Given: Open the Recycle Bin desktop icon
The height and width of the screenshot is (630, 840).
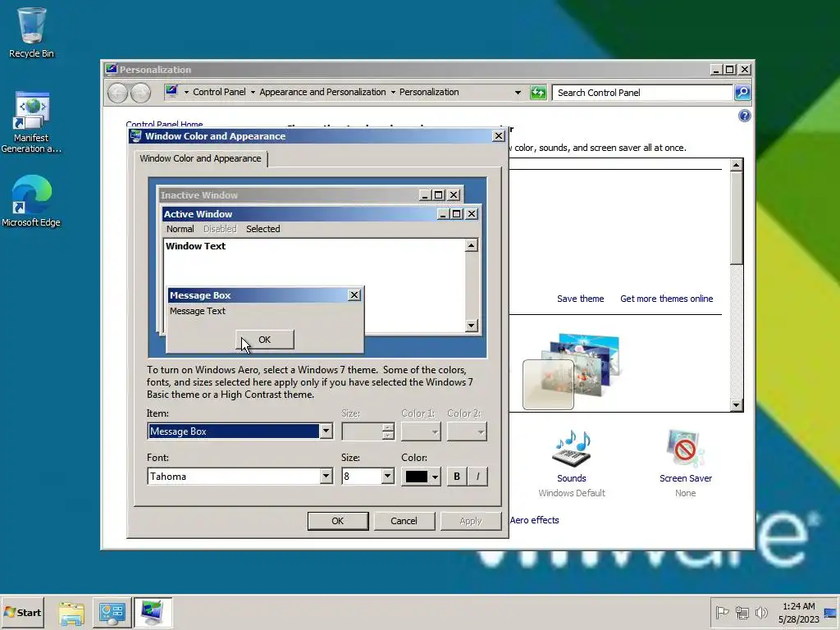Looking at the screenshot, I should 31,32.
